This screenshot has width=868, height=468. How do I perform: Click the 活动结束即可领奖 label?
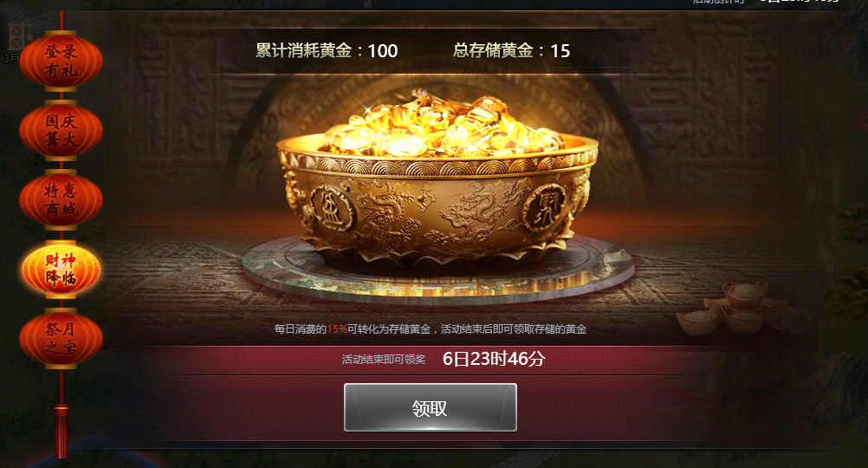(x=384, y=360)
